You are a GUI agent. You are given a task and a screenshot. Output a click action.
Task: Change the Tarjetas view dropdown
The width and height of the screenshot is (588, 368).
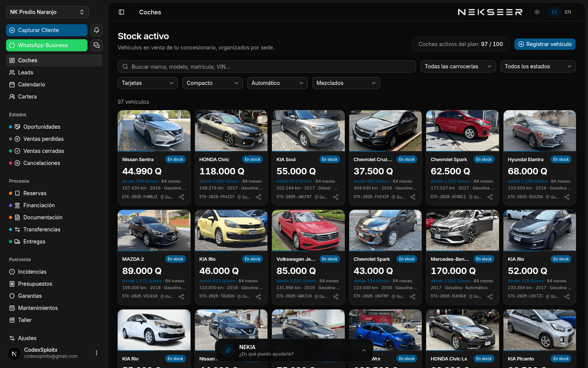pyautogui.click(x=148, y=83)
